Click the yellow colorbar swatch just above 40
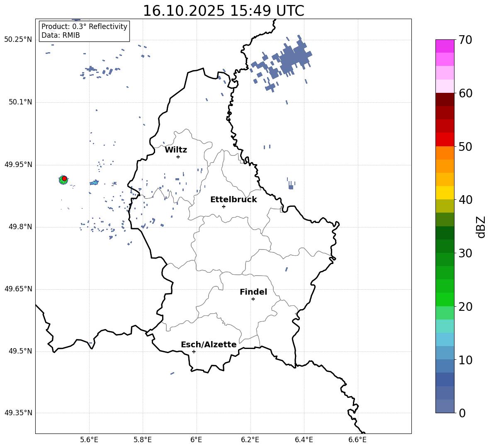Image resolution: width=491 pixels, height=448 pixels. [445, 193]
